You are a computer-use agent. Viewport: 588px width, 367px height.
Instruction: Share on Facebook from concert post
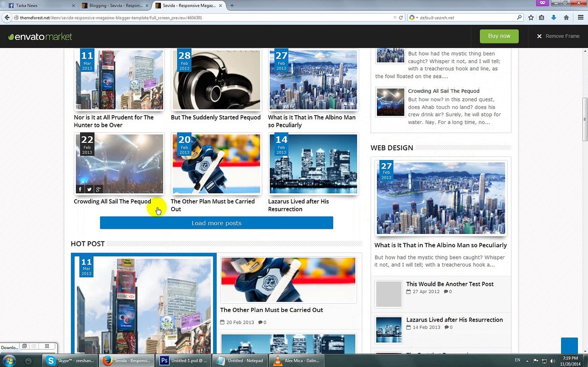(80, 189)
